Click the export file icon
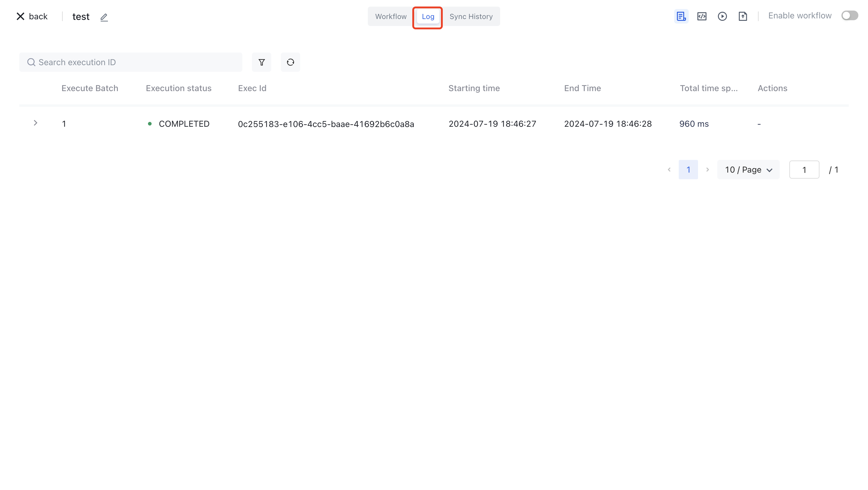This screenshot has height=490, width=868. [743, 16]
